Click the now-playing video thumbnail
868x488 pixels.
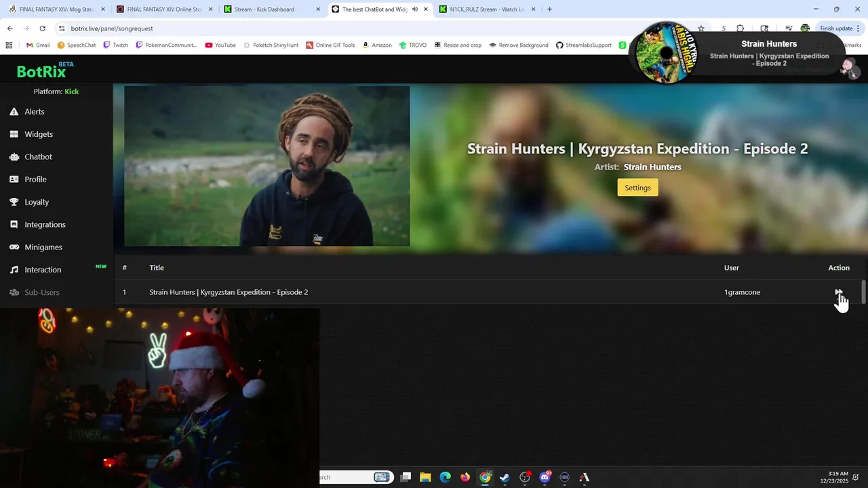(267, 166)
